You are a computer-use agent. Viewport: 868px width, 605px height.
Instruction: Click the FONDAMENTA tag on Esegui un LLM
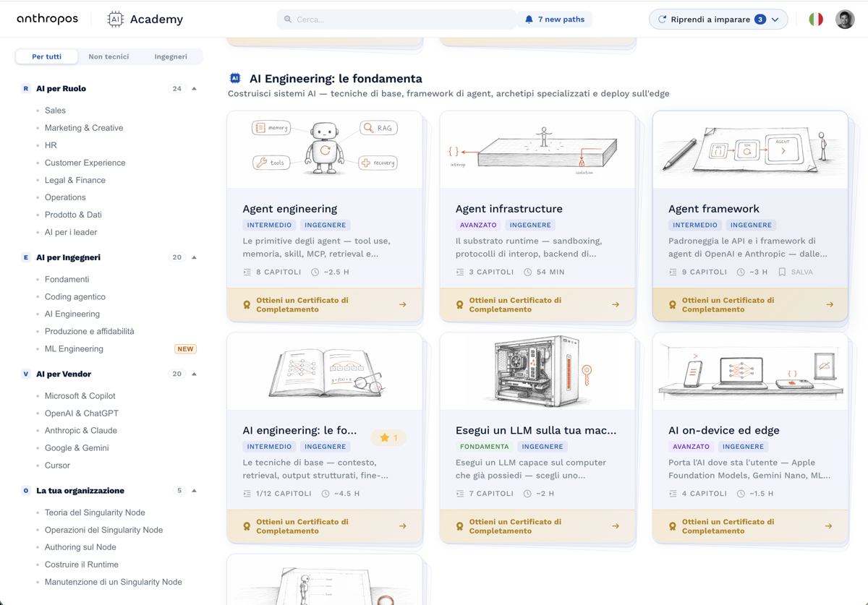pyautogui.click(x=485, y=447)
